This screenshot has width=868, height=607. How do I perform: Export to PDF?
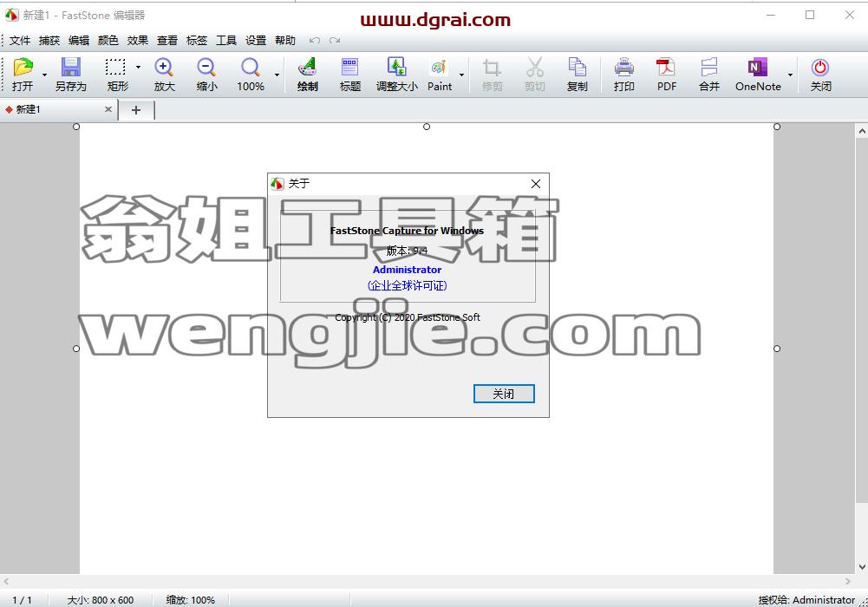coord(667,74)
